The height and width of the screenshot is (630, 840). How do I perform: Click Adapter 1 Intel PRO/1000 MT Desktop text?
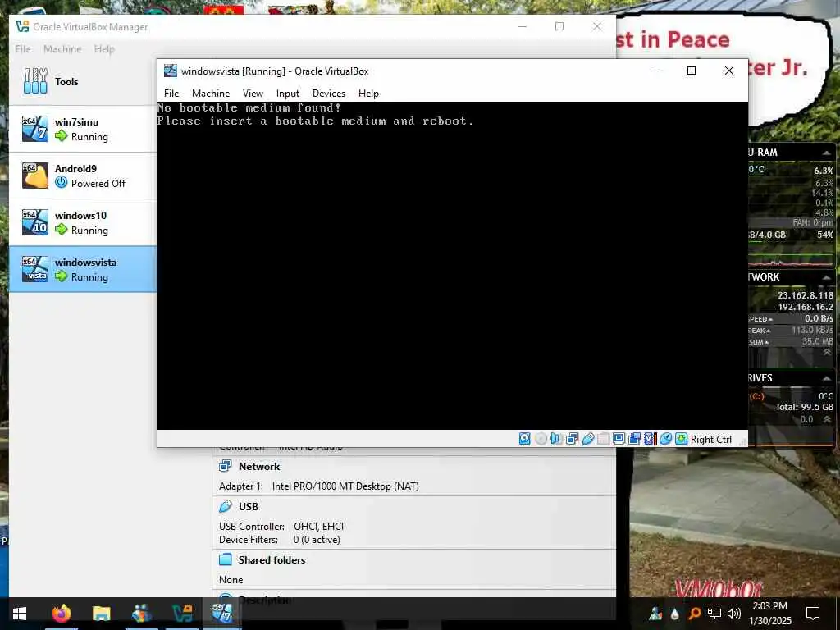coord(319,486)
